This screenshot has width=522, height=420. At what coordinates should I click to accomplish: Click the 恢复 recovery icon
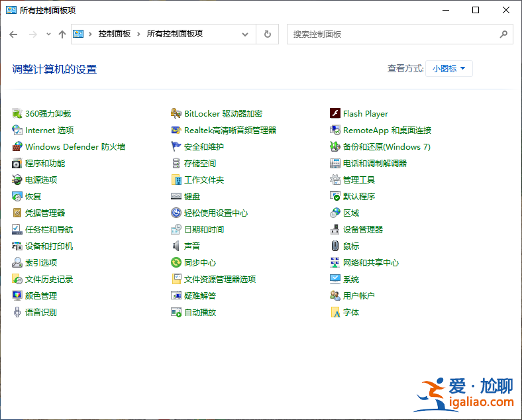(17, 196)
